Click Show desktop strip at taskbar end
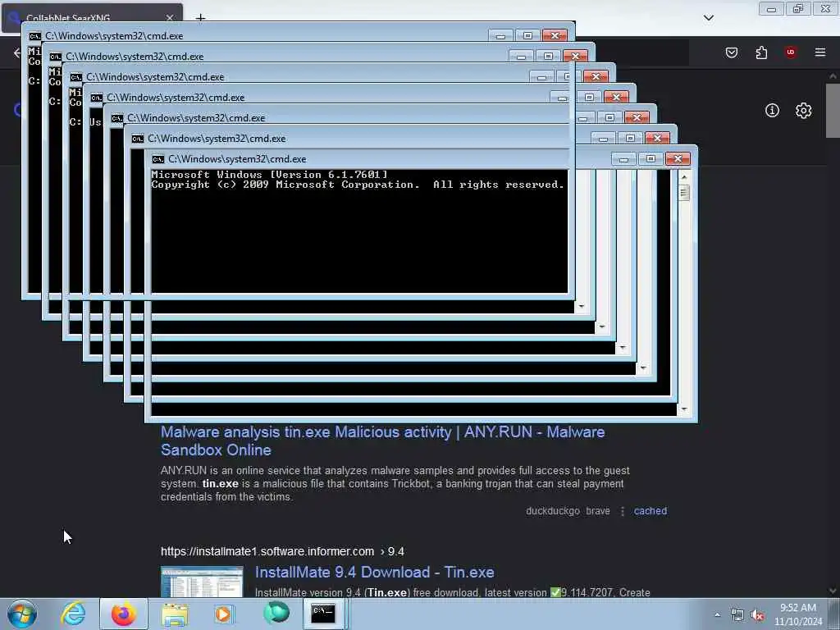Viewport: 840px width, 630px height. 833,614
